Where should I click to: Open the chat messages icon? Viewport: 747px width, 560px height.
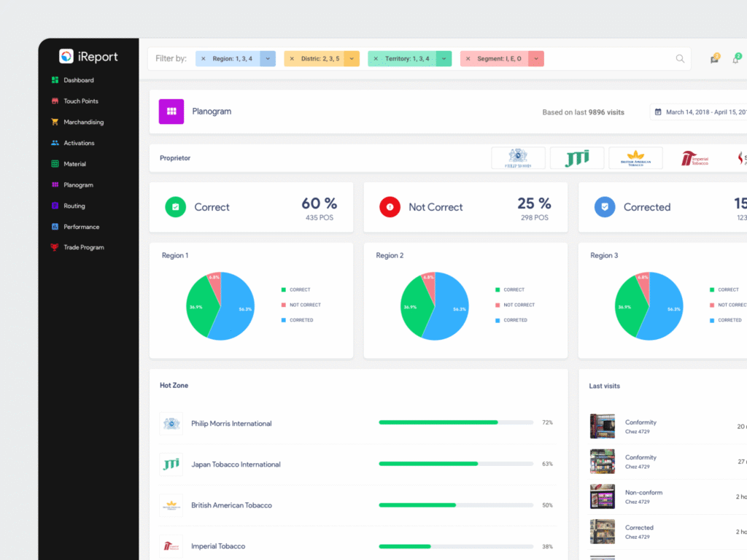point(714,59)
